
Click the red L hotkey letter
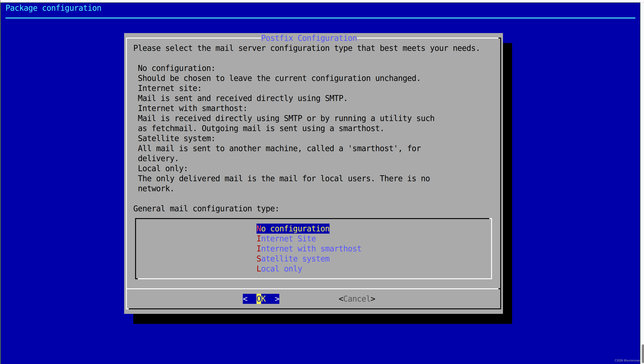(x=259, y=268)
